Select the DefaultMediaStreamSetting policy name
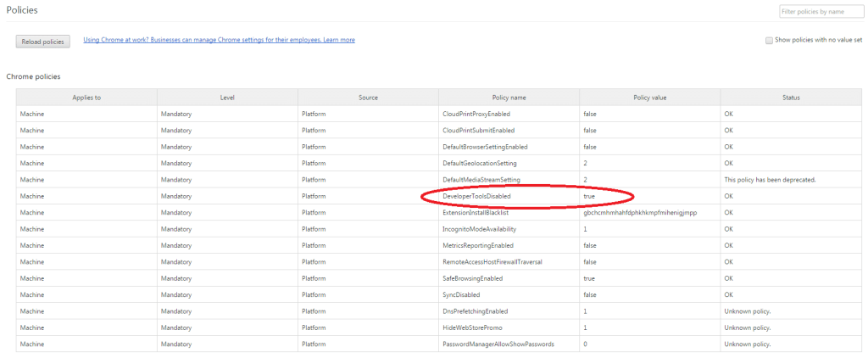 pyautogui.click(x=480, y=180)
